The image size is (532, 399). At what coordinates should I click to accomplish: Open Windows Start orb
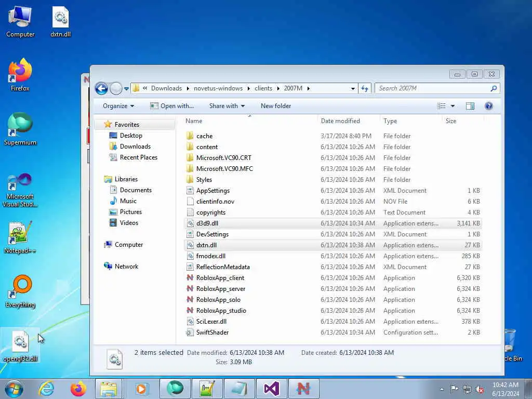(14, 389)
